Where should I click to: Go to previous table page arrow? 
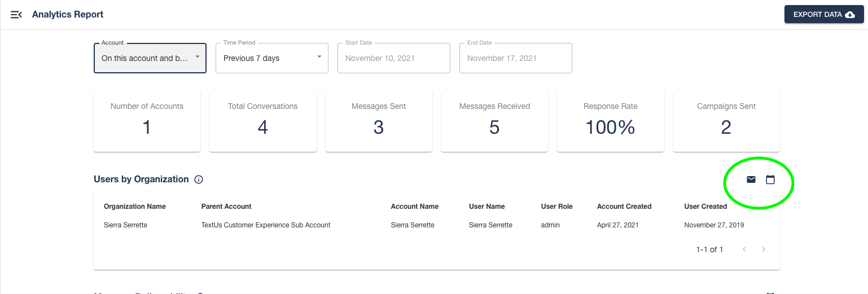(x=744, y=249)
